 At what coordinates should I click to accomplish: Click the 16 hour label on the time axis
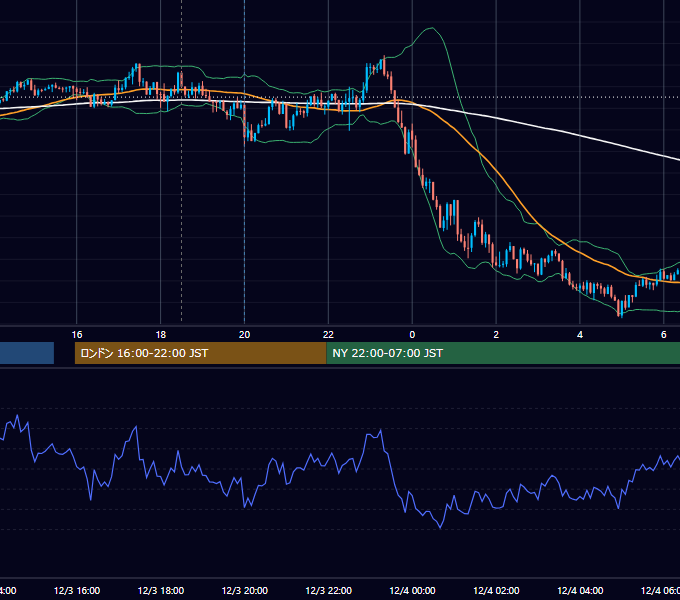[77, 335]
